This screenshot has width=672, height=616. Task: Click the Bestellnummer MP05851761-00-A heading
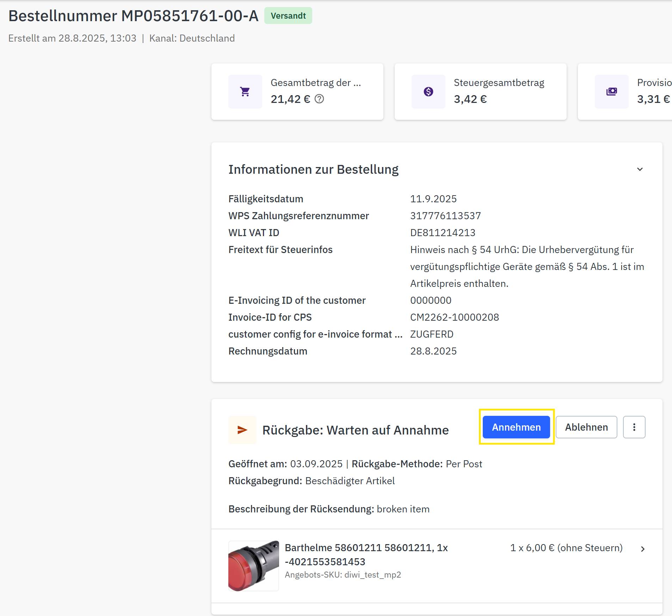[133, 16]
